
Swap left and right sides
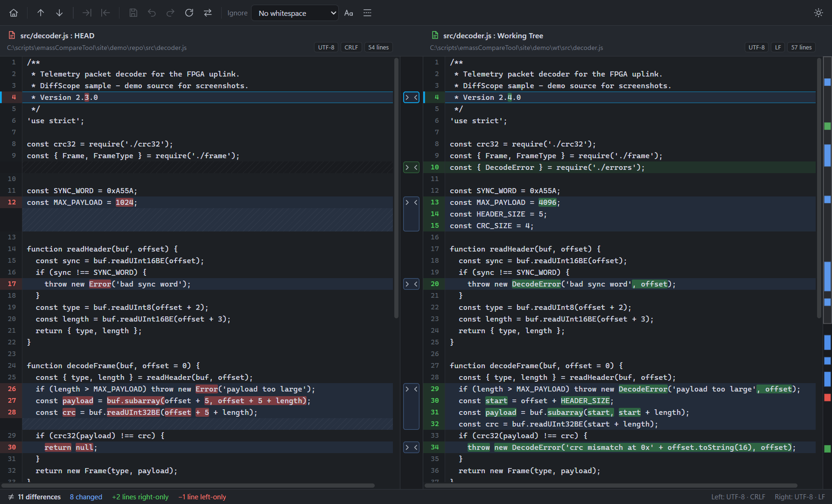pyautogui.click(x=208, y=13)
